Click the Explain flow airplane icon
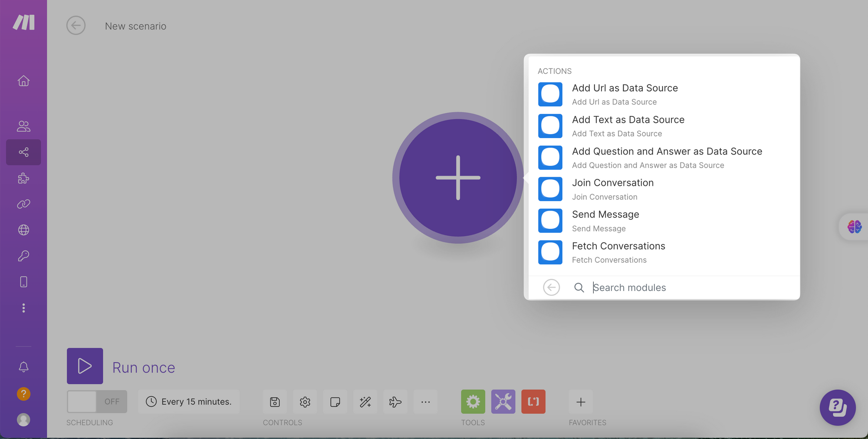The width and height of the screenshot is (868, 439). click(x=395, y=402)
